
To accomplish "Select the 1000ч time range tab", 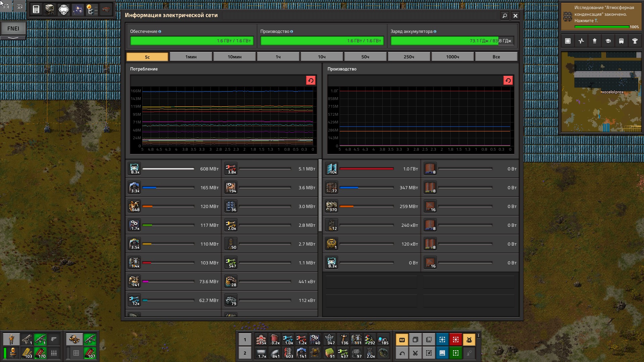I will click(453, 57).
